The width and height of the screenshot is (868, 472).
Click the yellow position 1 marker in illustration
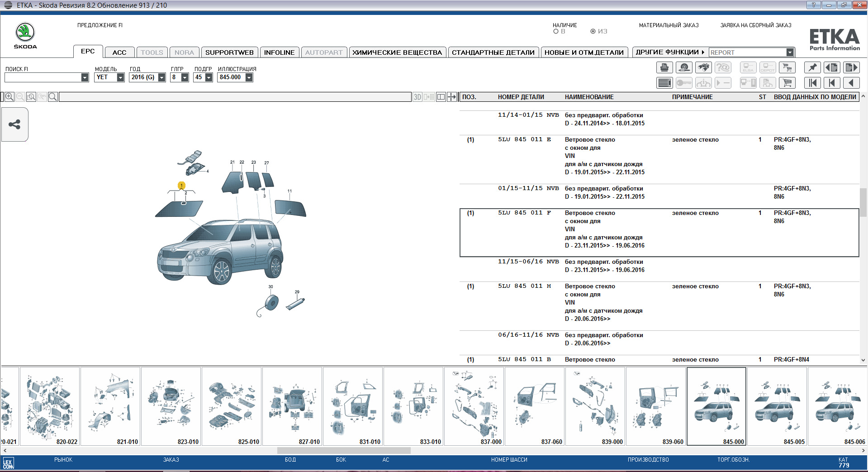pos(182,186)
